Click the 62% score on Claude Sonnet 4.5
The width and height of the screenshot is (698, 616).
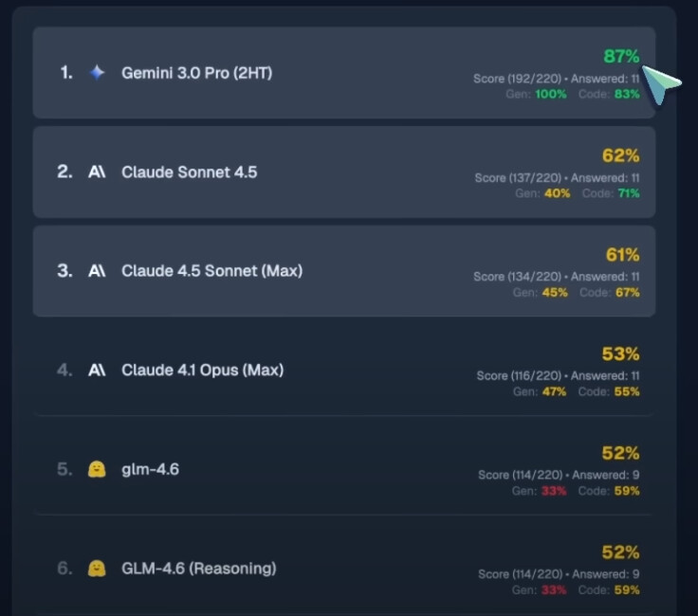pyautogui.click(x=621, y=155)
